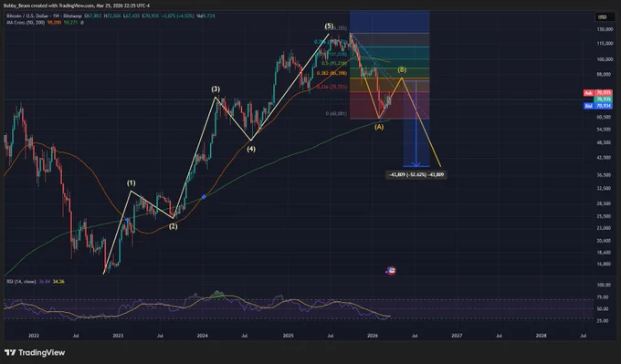
Task: Click the Bobby_Beam created with TradingView.com header text
Action: point(77,5)
